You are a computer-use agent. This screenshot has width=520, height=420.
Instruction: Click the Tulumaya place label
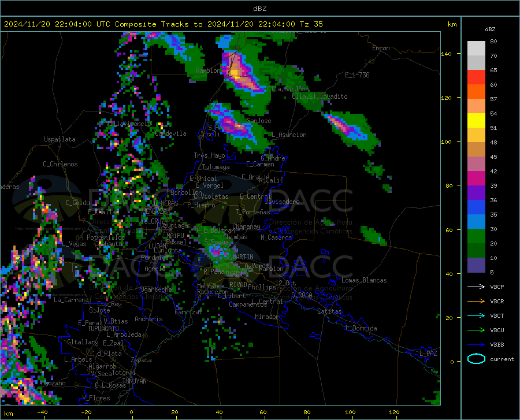(x=216, y=167)
